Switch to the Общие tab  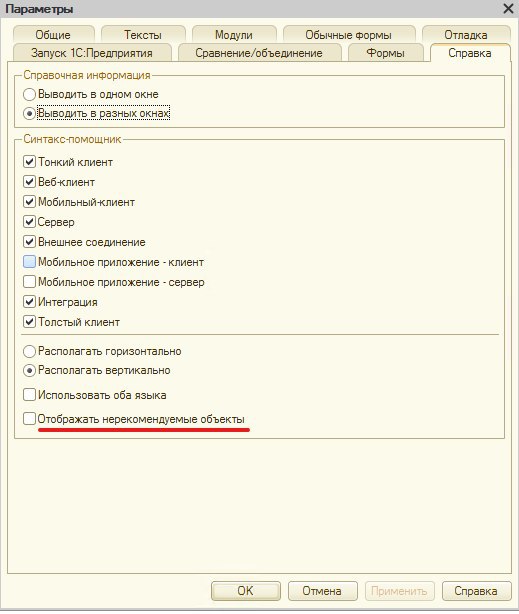(53, 35)
